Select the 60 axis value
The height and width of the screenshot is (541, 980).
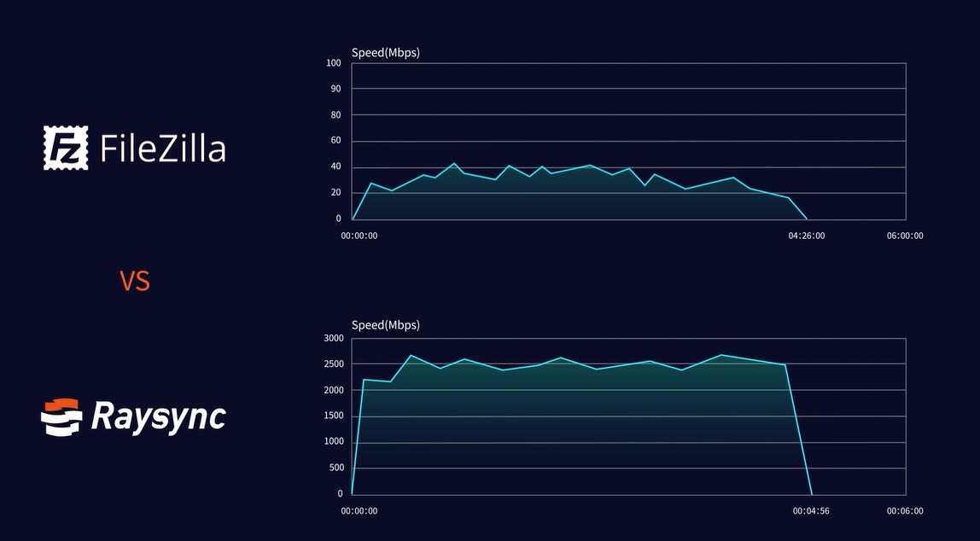tap(336, 141)
